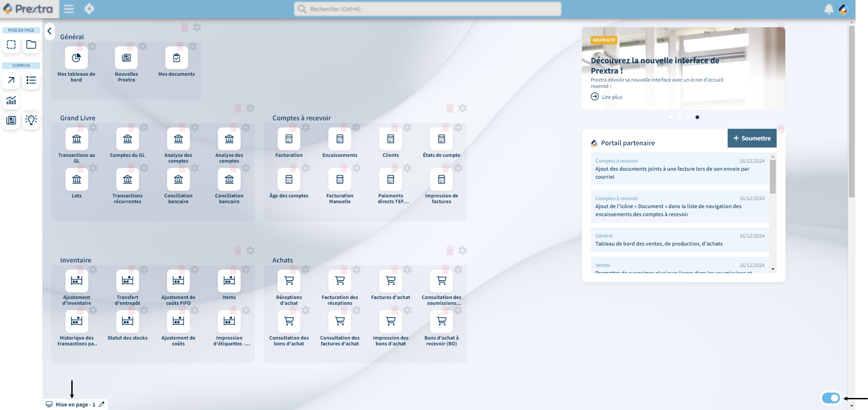Image resolution: width=868 pixels, height=410 pixels.
Task: Open Mes documents
Action: [176, 57]
